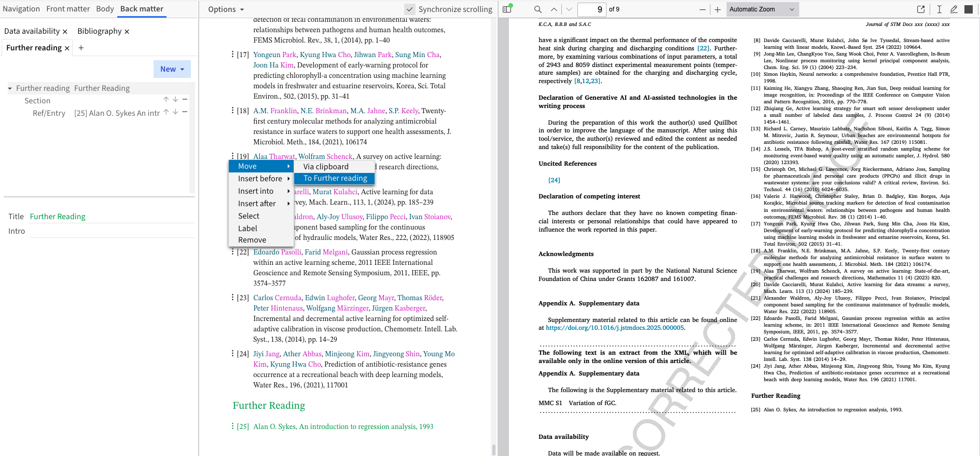The width and height of the screenshot is (980, 456).
Task: Choose 'To Further reading' in submenu
Action: (x=335, y=178)
